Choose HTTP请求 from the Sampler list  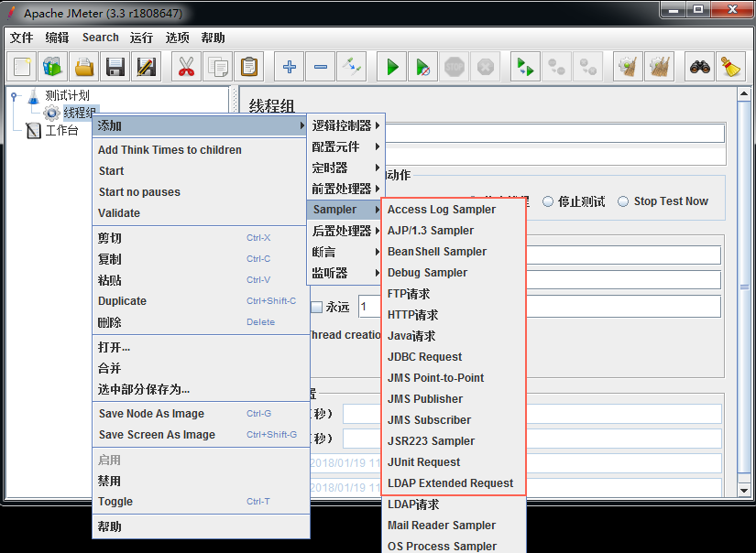point(412,315)
